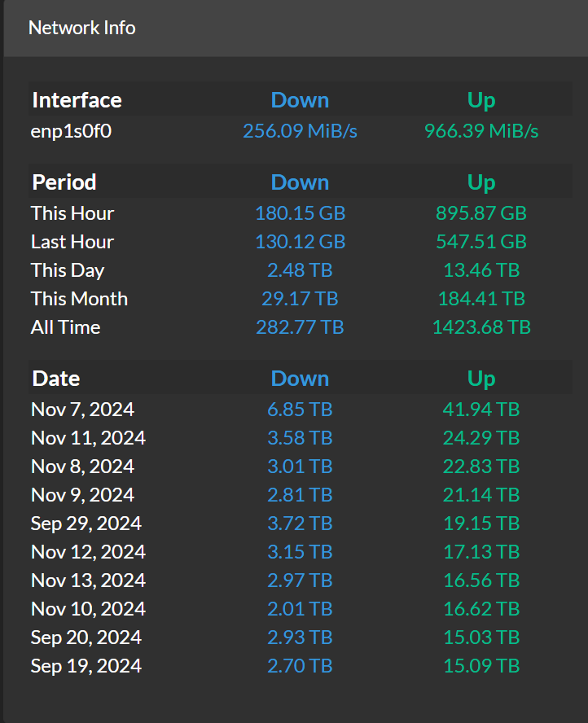Select the Sep 29, 2024 date entry

[x=86, y=524]
